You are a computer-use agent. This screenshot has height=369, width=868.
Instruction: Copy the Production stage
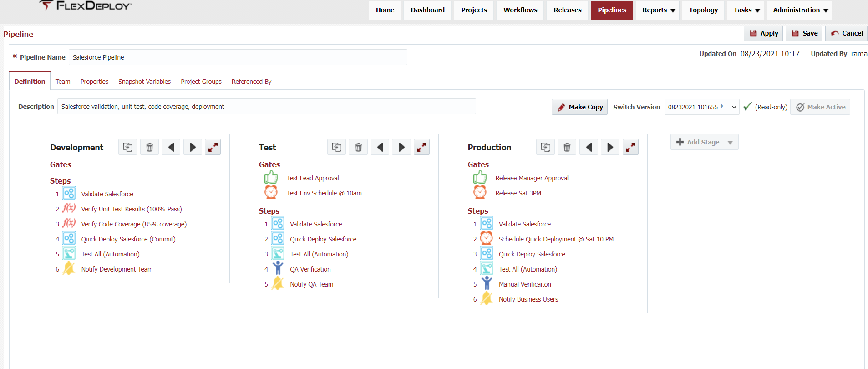(545, 147)
